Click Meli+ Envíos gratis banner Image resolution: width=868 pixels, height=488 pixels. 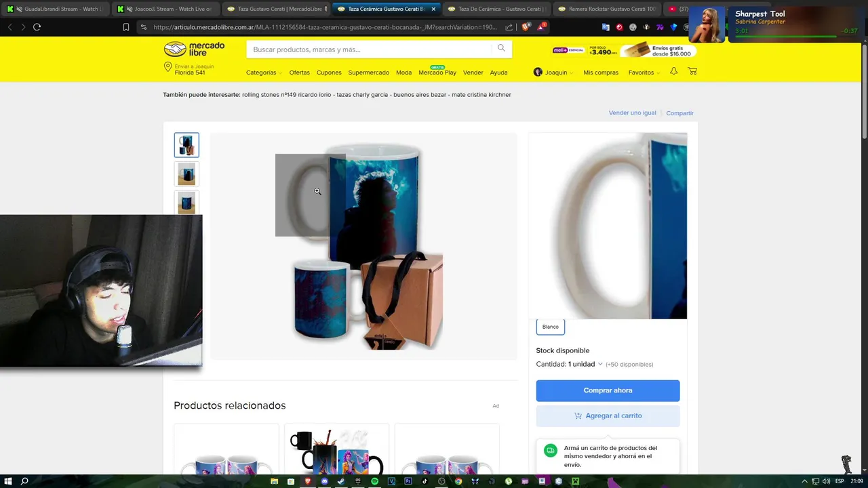point(624,50)
